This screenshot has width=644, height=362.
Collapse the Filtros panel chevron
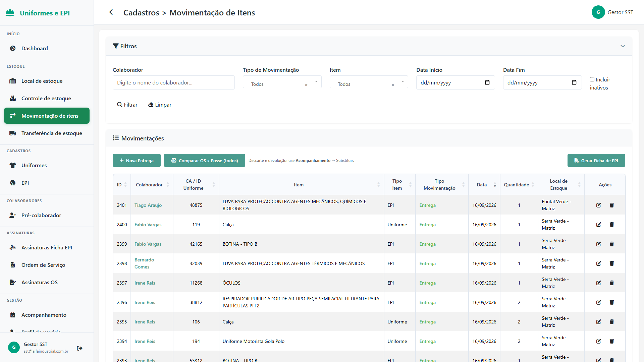click(x=623, y=46)
